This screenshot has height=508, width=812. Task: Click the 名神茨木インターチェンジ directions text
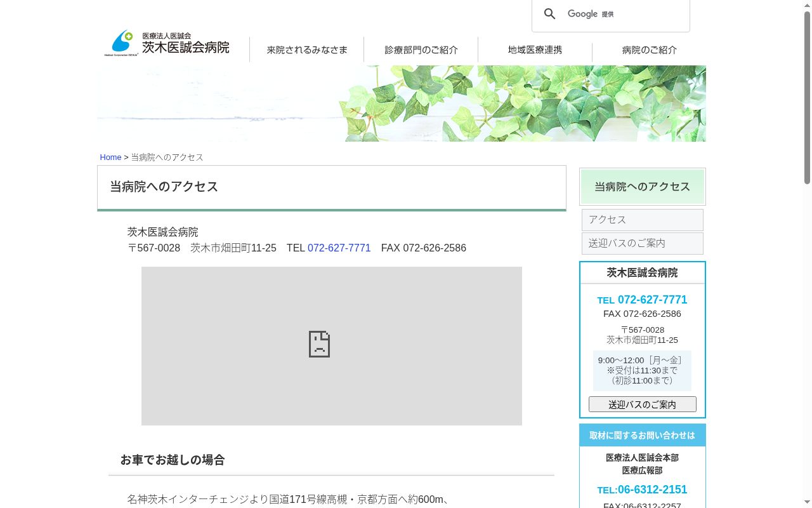pyautogui.click(x=288, y=500)
